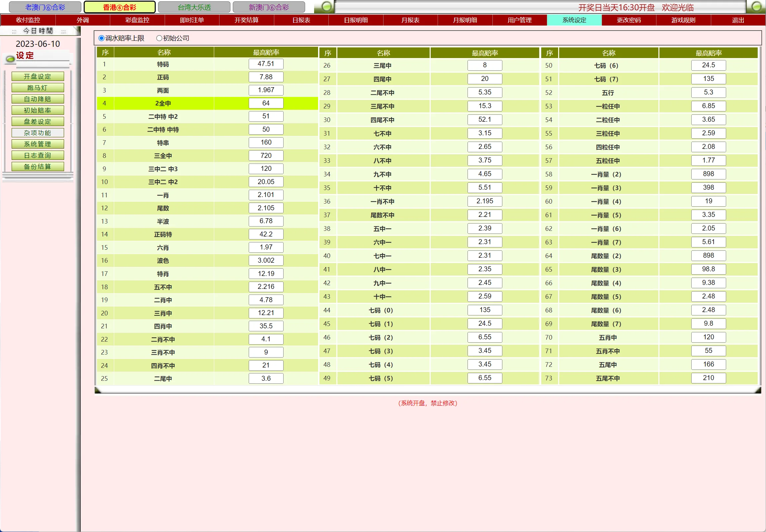Click the 特码 max odds input field
Screen dimensions: 766x532
point(266,64)
